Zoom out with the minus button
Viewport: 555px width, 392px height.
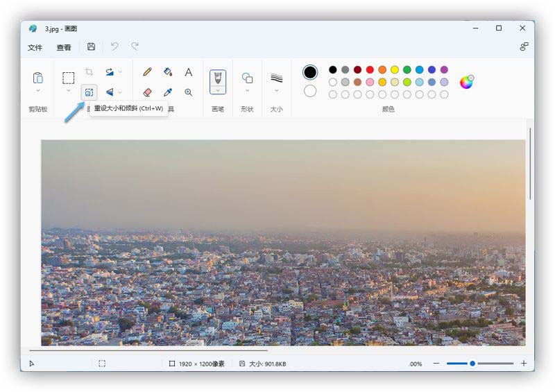click(x=436, y=364)
